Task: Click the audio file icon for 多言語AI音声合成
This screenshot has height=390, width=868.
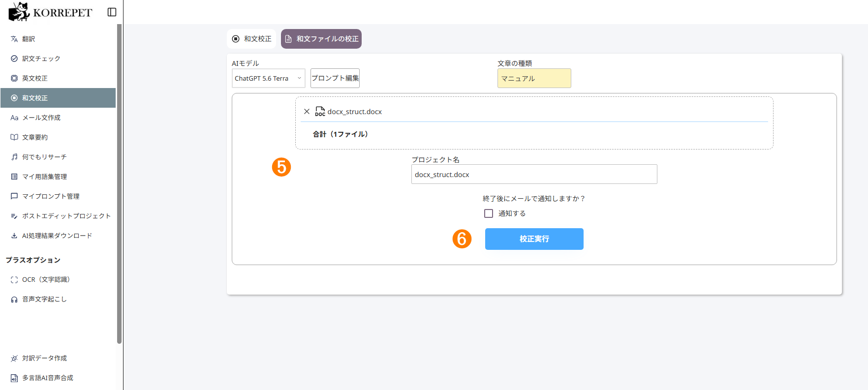Action: tap(14, 378)
